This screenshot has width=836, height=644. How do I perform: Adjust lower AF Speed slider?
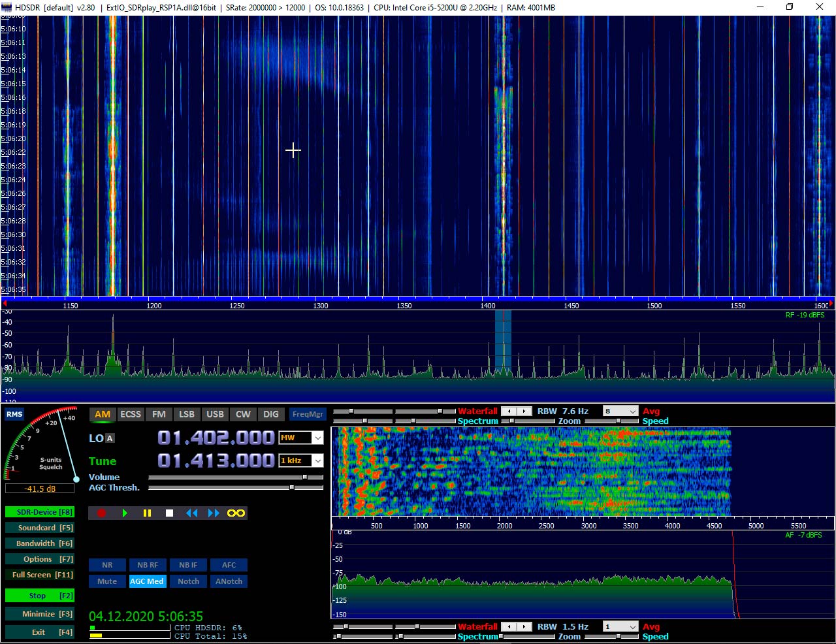(613, 637)
